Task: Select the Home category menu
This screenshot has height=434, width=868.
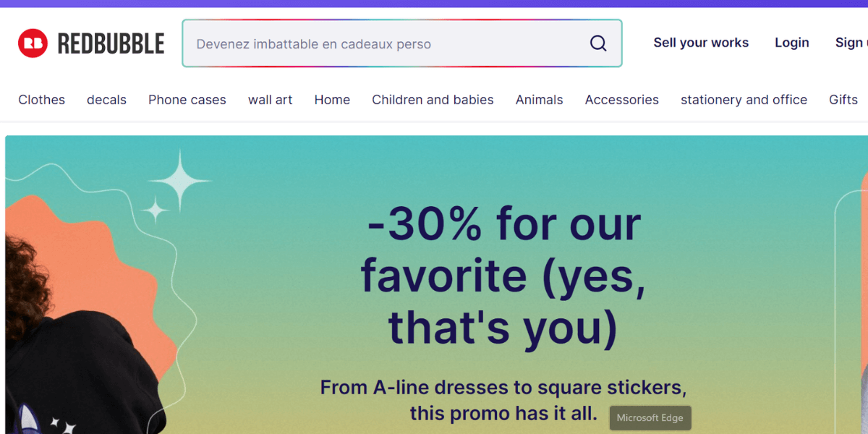Action: pyautogui.click(x=332, y=100)
